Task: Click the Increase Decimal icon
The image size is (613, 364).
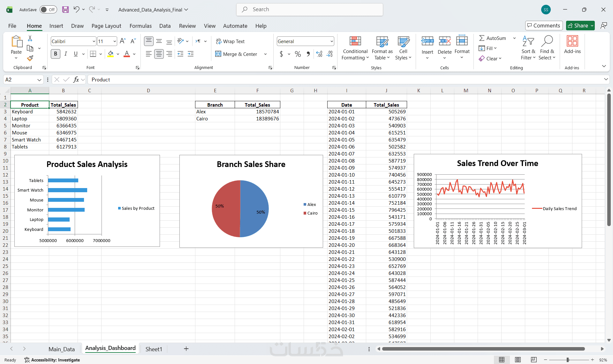Action: (x=319, y=54)
